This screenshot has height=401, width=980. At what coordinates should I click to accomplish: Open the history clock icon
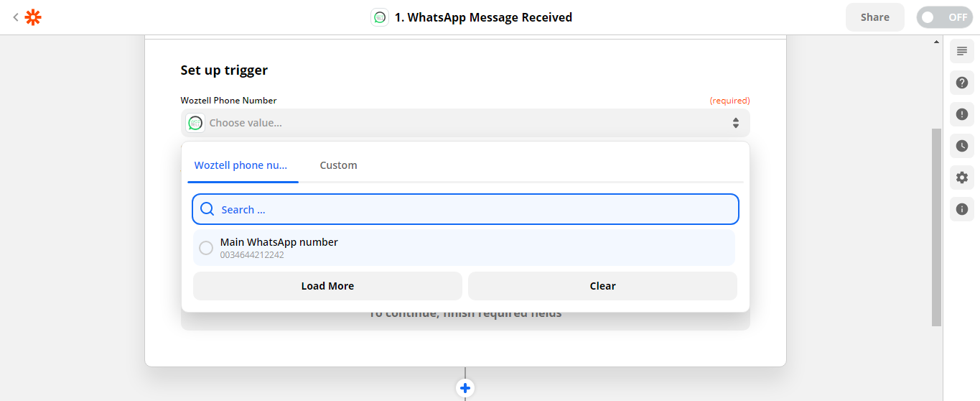click(962, 146)
